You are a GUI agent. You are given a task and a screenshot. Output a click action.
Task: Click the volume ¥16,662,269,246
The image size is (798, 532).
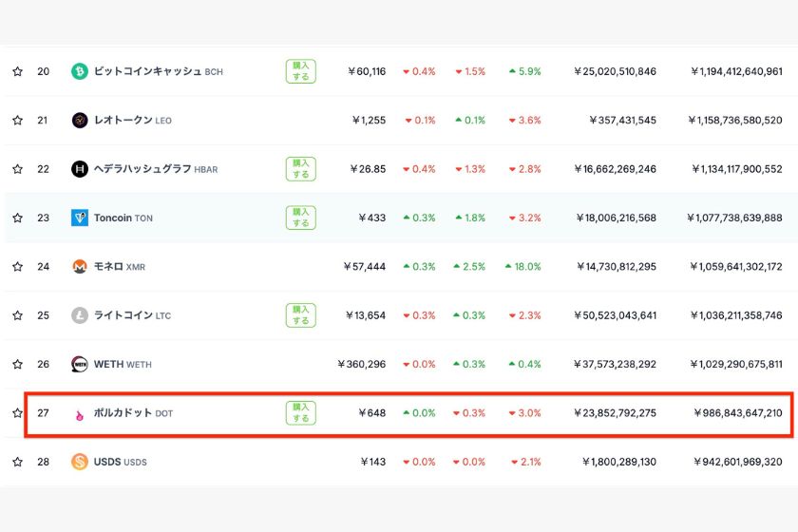[616, 169]
